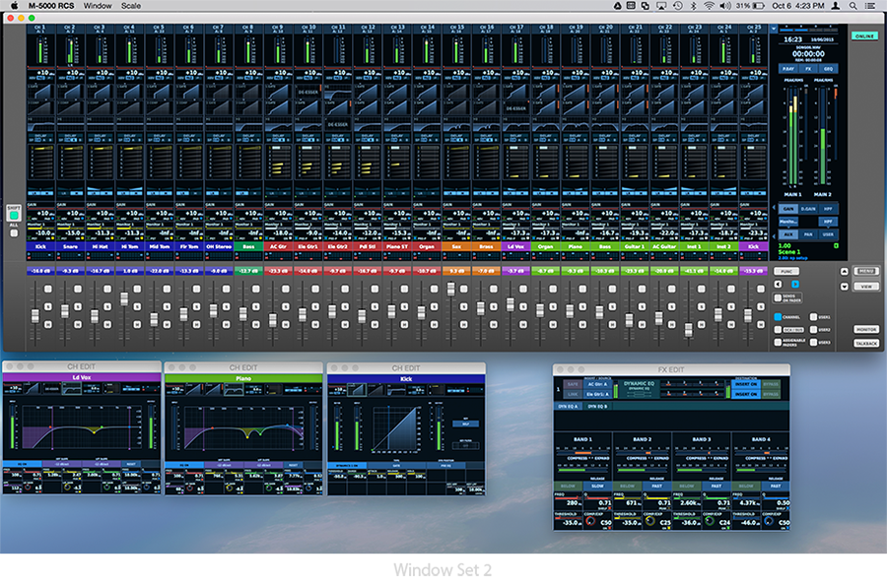Click the ONLINE status button
The width and height of the screenshot is (887, 588).
[x=864, y=35]
